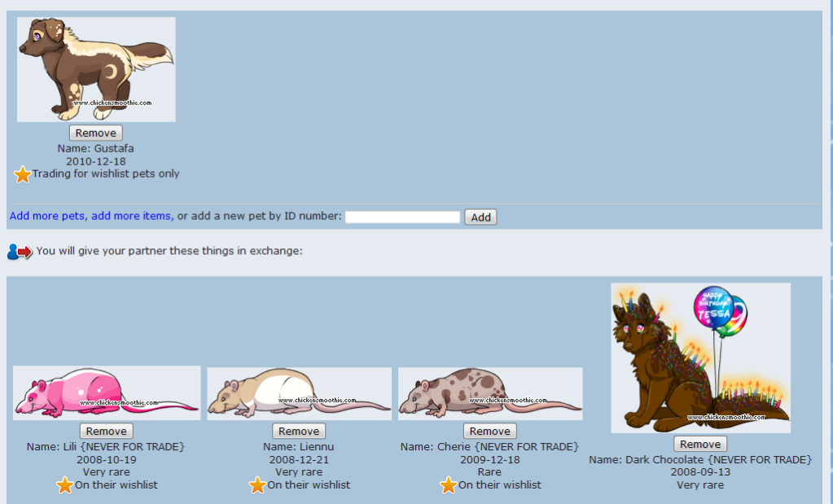833x504 pixels.
Task: Remove Dark Chocolate from your offer
Action: [x=700, y=444]
